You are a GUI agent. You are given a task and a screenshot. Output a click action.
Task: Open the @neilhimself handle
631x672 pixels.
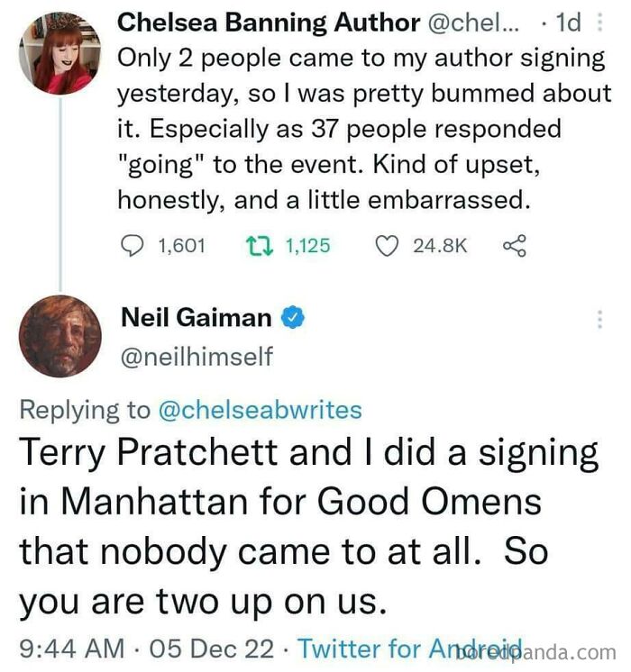pos(197,357)
